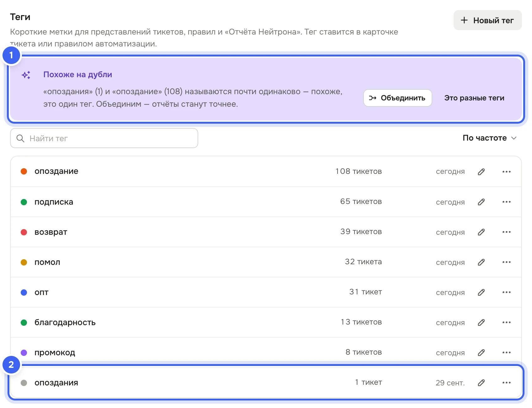Click the sparkle icon in duplicates banner
Image resolution: width=532 pixels, height=408 pixels.
coord(26,75)
